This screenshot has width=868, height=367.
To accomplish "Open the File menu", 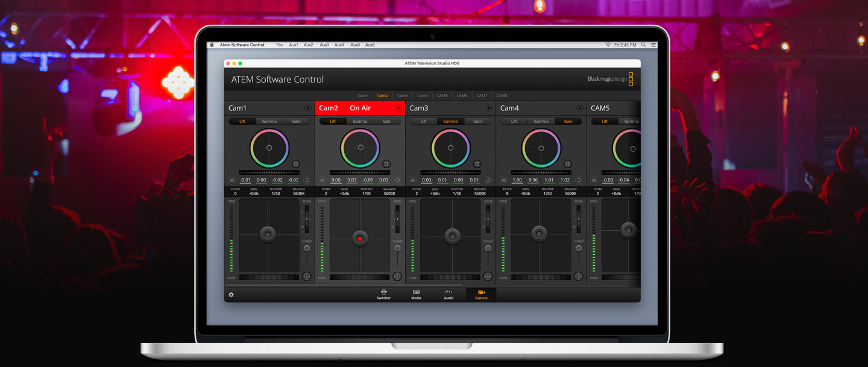I will [279, 45].
